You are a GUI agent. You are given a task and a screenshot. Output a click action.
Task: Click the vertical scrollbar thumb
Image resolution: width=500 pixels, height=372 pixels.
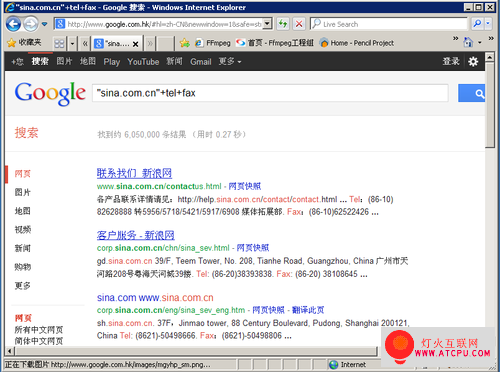point(490,105)
